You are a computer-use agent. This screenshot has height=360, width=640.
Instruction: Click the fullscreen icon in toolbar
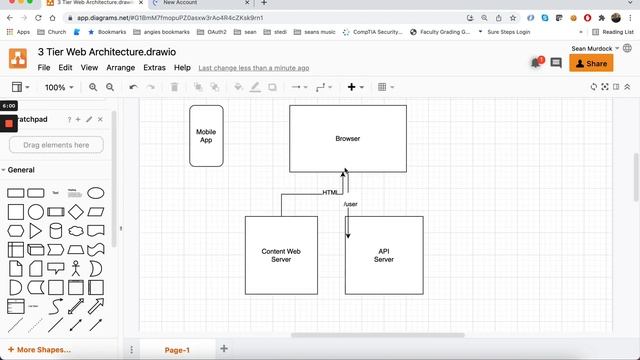click(x=605, y=87)
